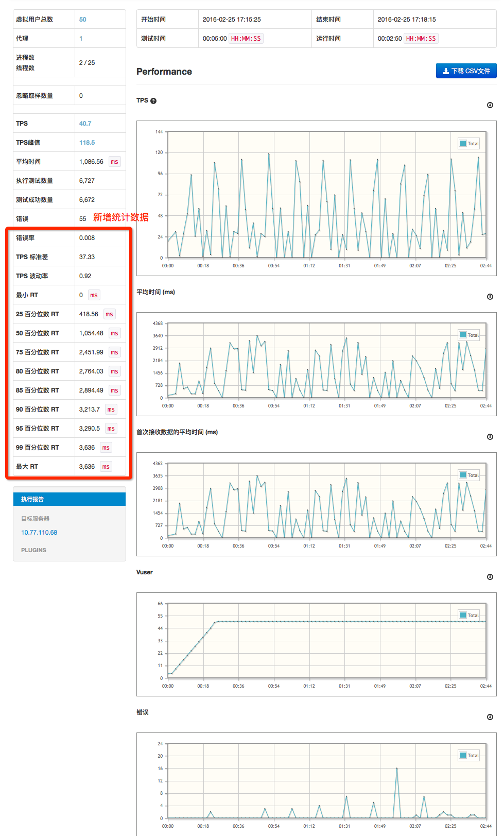
Task: Click the Total legend swatch in 平均时间 chart
Action: pos(463,335)
